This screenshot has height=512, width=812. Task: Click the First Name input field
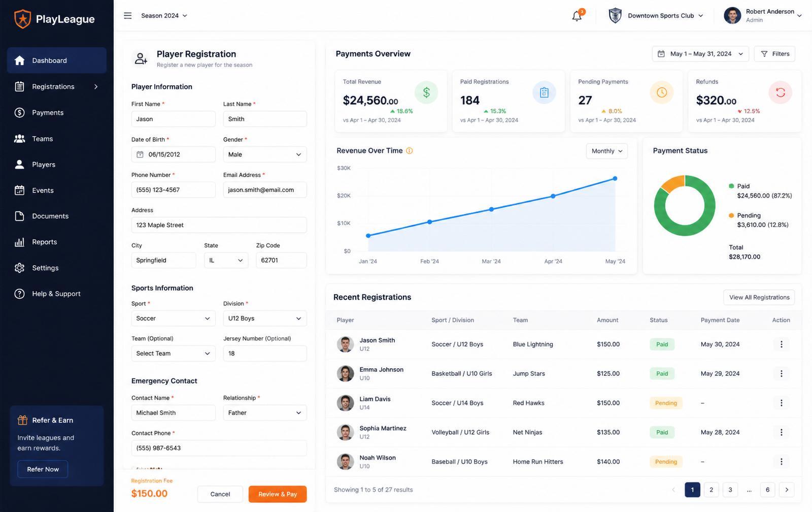pos(173,119)
